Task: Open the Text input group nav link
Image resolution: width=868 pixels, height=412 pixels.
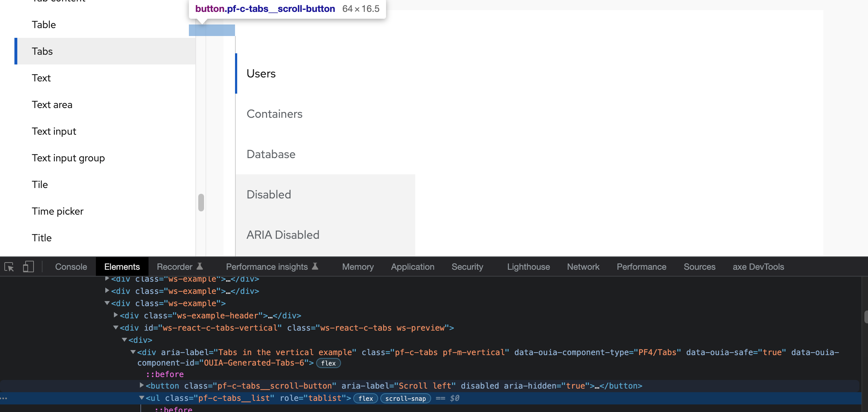Action: [x=68, y=158]
